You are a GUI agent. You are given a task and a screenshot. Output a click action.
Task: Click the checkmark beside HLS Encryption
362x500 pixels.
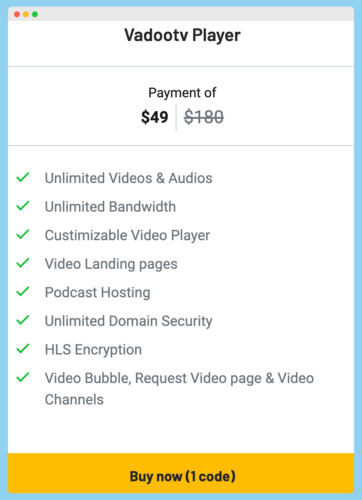tap(23, 349)
